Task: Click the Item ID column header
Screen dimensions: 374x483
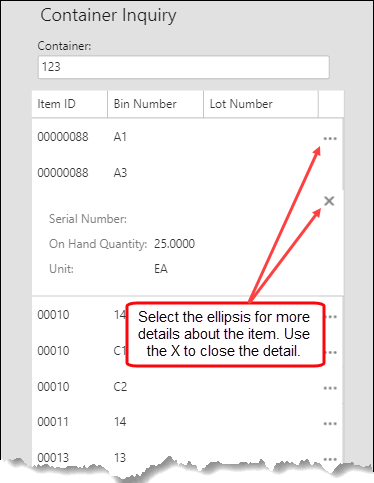Action: (x=70, y=104)
